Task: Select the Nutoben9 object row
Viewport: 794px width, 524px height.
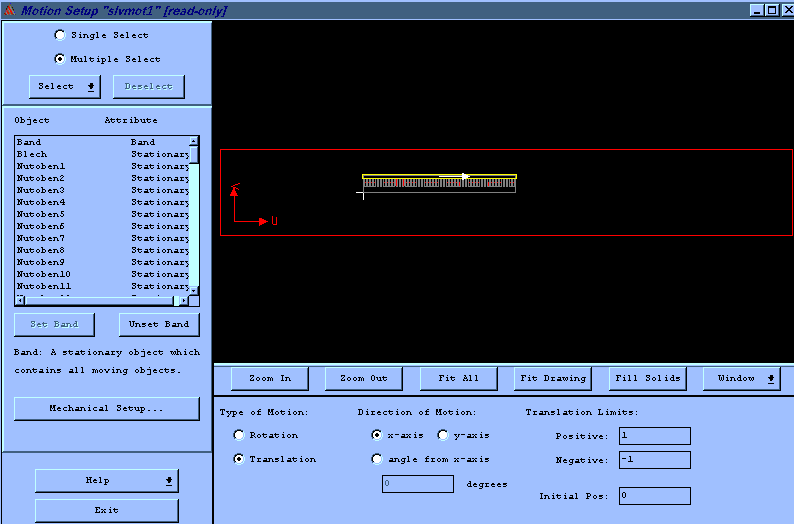Action: point(102,262)
